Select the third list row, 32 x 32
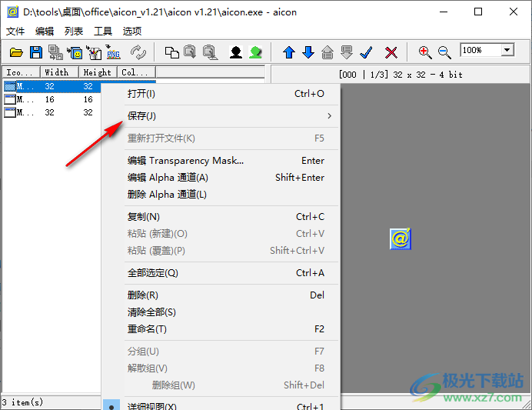The height and width of the screenshot is (410, 532). 52,112
